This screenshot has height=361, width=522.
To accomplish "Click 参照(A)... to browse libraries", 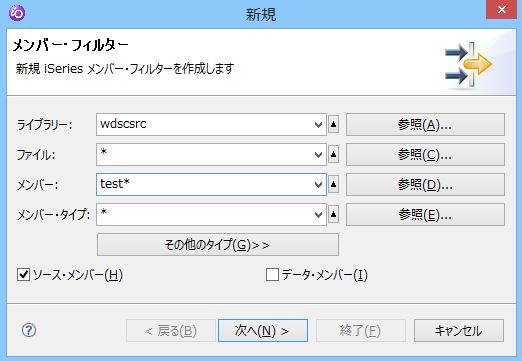I will 425,125.
